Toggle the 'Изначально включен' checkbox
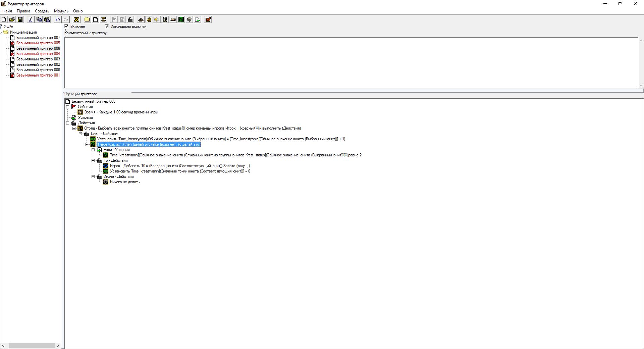The height and width of the screenshot is (349, 644). 107,26
